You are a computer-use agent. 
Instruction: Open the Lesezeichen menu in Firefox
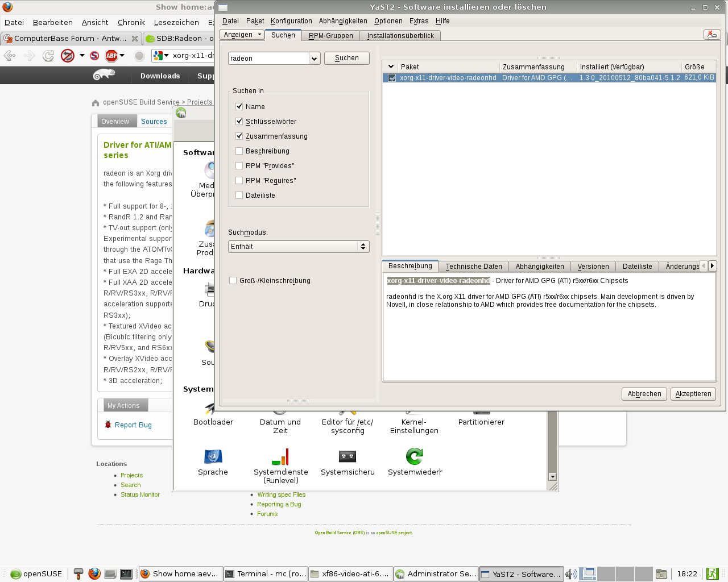176,22
